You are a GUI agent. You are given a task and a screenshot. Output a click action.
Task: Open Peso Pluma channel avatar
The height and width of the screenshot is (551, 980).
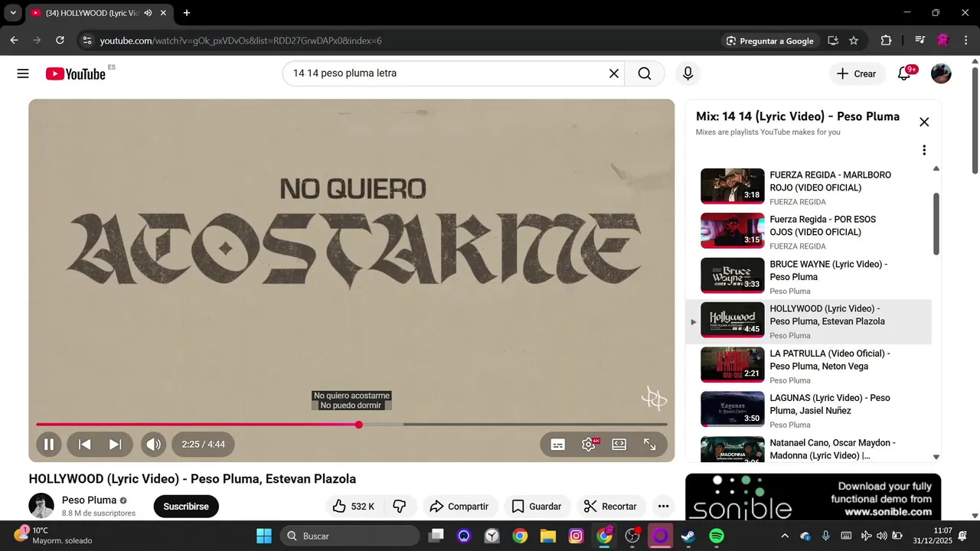click(41, 506)
